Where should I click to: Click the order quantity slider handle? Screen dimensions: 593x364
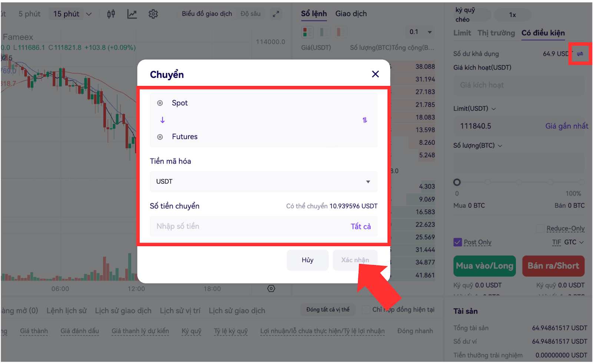click(457, 182)
